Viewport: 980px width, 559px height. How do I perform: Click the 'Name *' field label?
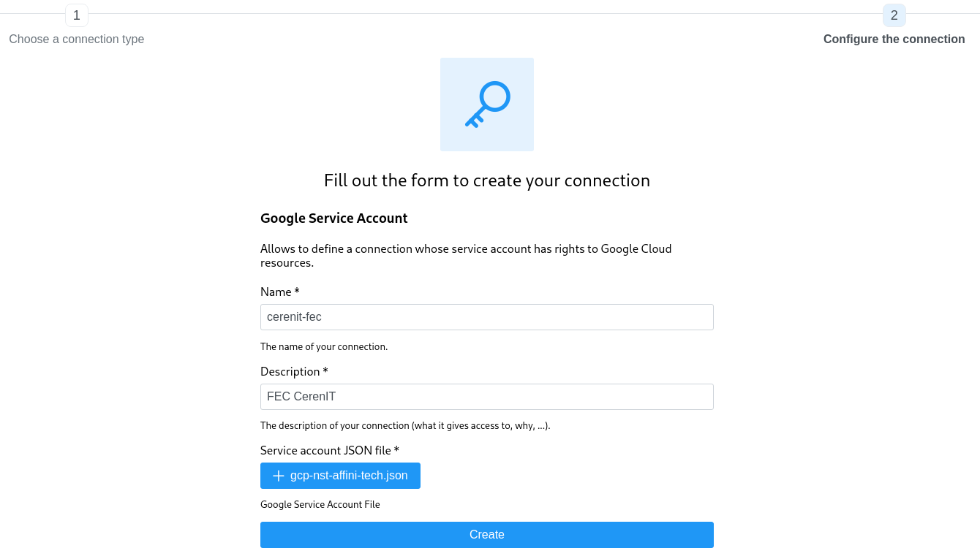point(280,292)
